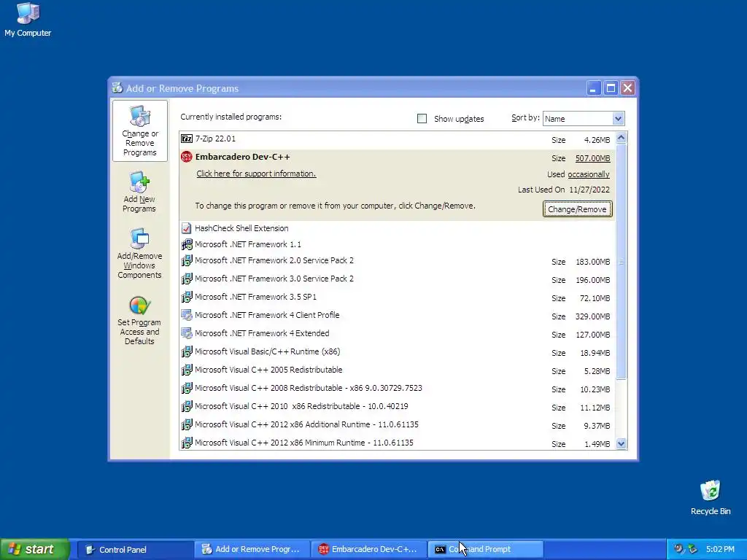The height and width of the screenshot is (560, 747).
Task: Click the Add or Remove Programs title bar icon
Action: coord(117,88)
